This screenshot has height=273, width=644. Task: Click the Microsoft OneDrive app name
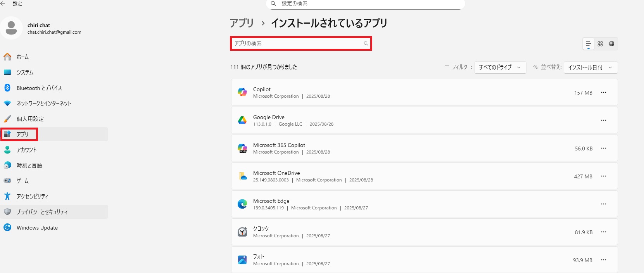pos(276,173)
